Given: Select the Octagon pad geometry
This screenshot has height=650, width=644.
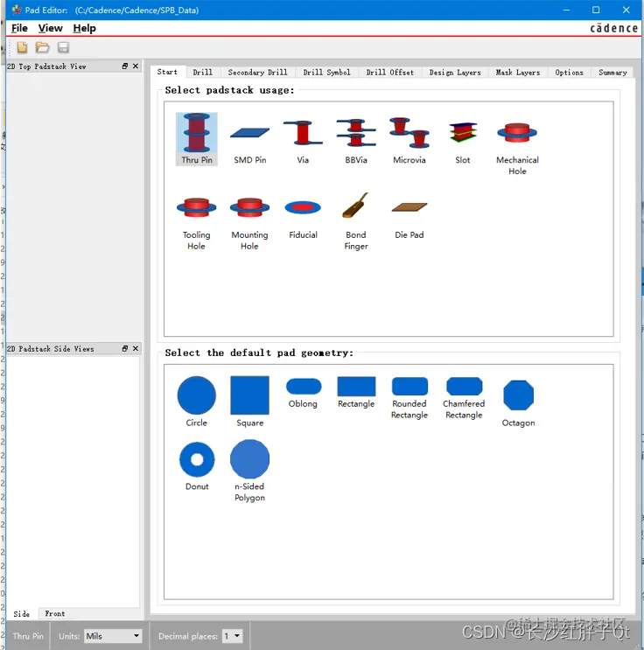Looking at the screenshot, I should click(518, 403).
